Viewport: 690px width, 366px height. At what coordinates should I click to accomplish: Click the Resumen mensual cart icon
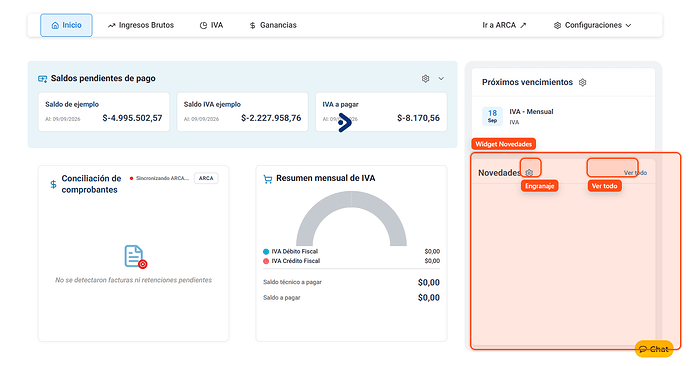pyautogui.click(x=268, y=179)
